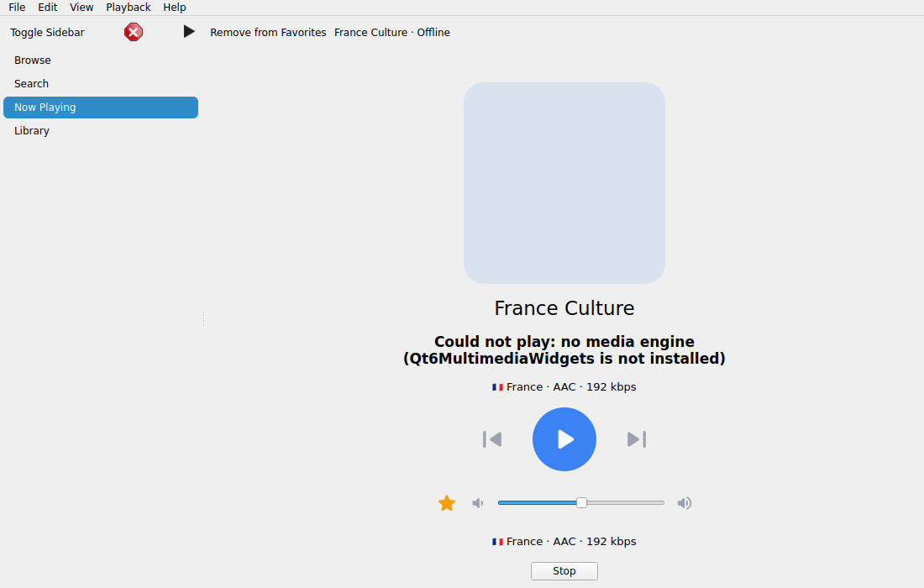Open the Help menu
Screen dimensions: 924x588
[x=175, y=7]
